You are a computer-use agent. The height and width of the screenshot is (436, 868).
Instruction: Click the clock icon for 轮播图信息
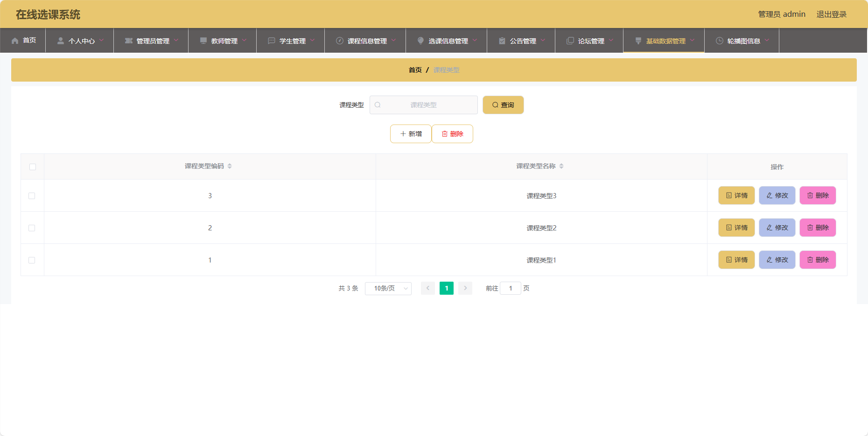(720, 41)
